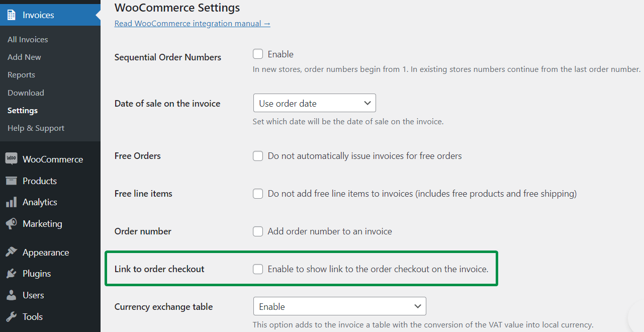Enable Sequential Order Numbers checkbox
Screen dimensions: 644x332
pyautogui.click(x=258, y=54)
